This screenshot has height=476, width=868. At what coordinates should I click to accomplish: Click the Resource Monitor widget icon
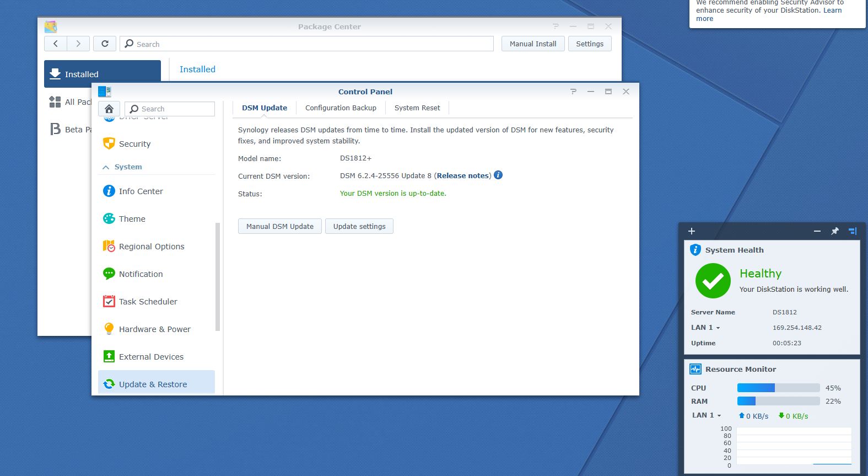[x=696, y=369]
